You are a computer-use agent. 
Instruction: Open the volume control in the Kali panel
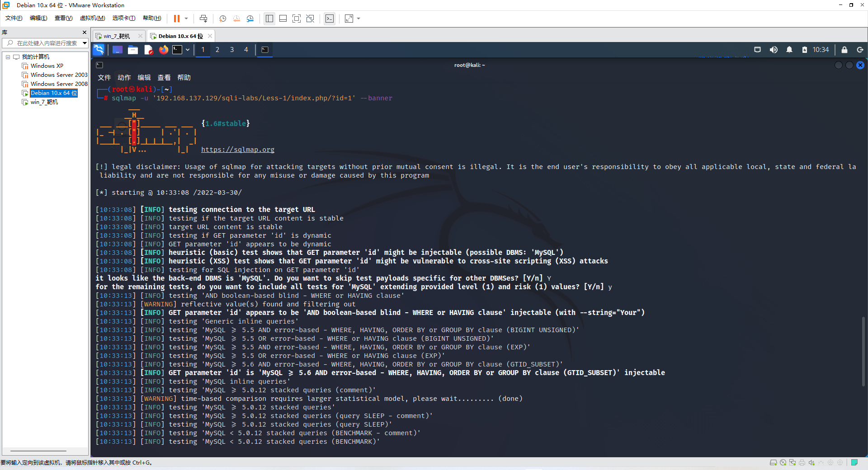coord(774,50)
